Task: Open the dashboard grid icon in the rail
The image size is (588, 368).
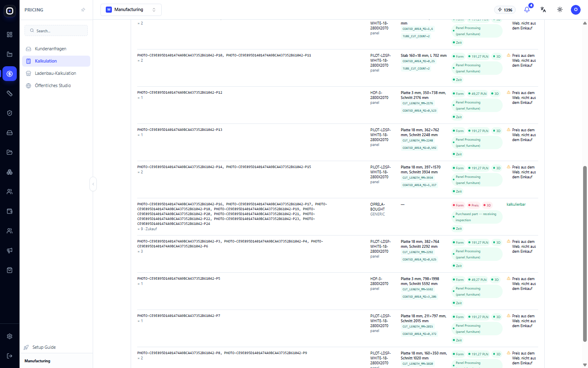Action: coord(10,35)
